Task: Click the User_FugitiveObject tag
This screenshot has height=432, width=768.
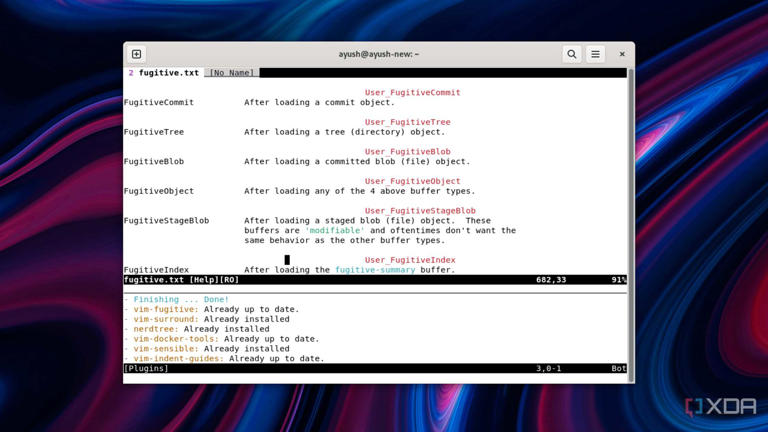Action: pyautogui.click(x=412, y=181)
